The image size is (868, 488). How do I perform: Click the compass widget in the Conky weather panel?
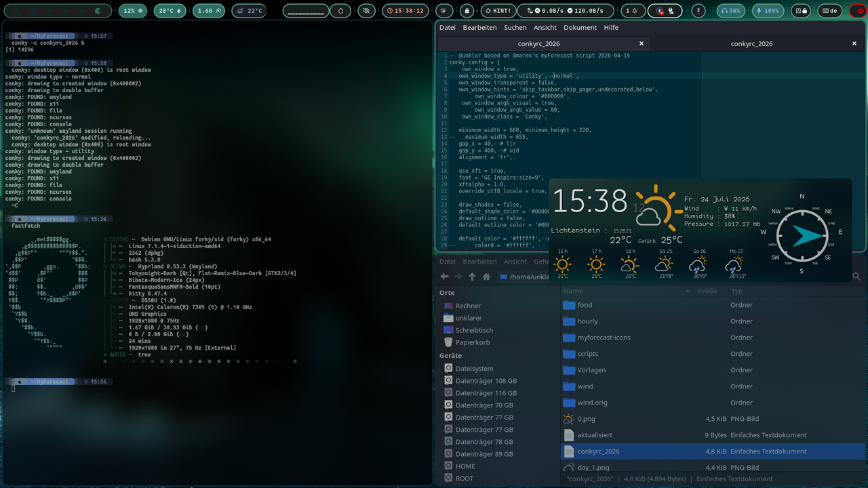point(802,235)
